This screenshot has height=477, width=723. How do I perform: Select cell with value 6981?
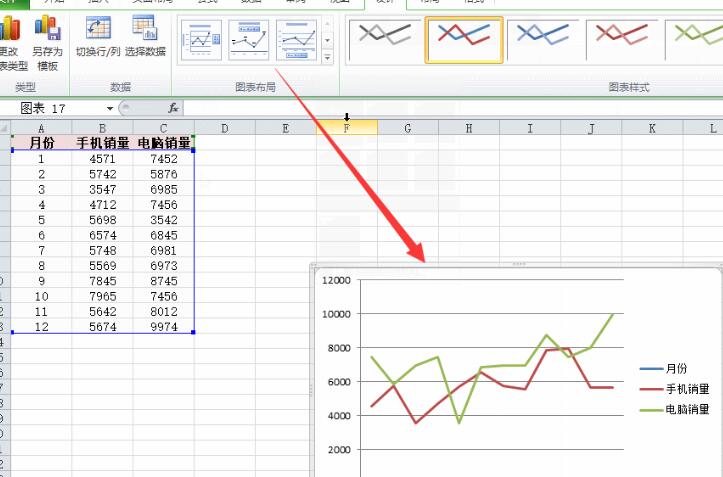[164, 250]
